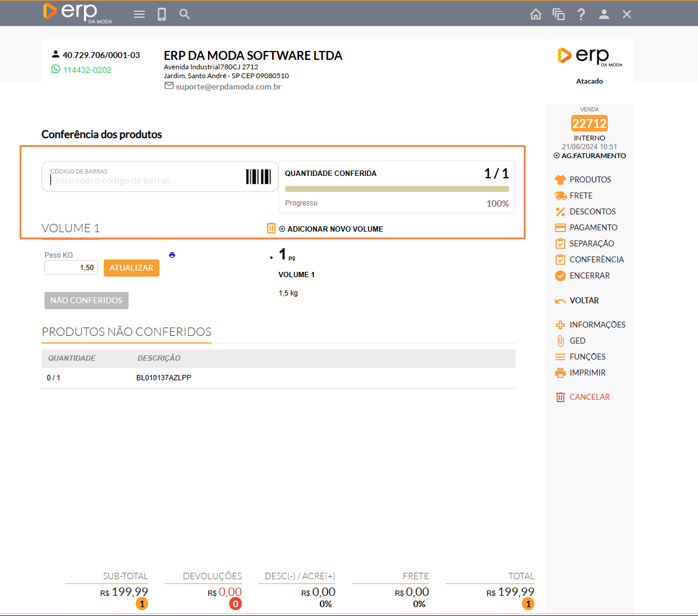This screenshot has width=698, height=616.
Task: Click the barcode scanner icon
Action: tap(258, 177)
